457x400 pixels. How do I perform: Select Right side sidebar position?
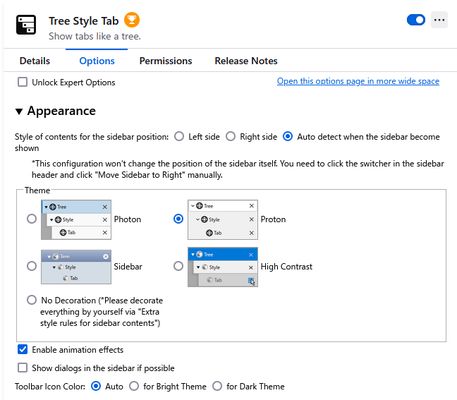click(x=231, y=136)
